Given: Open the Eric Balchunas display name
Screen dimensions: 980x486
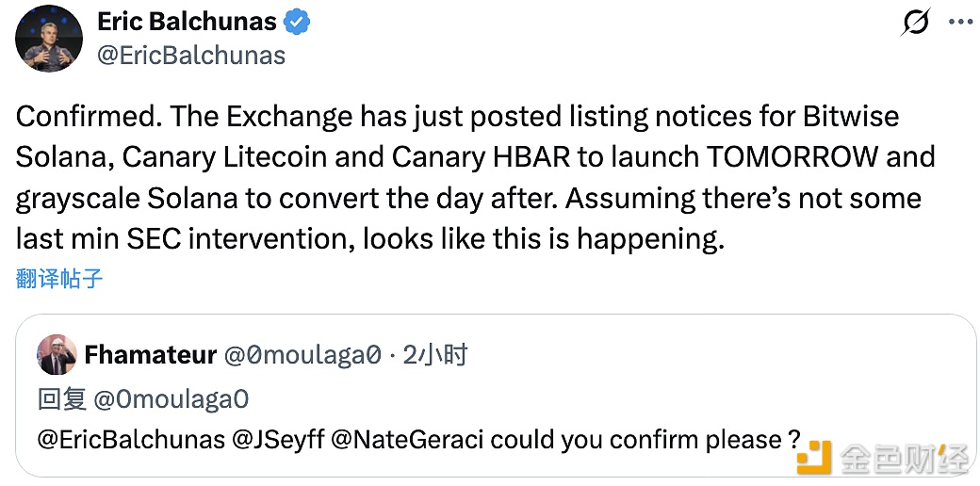Looking at the screenshot, I should [188, 22].
